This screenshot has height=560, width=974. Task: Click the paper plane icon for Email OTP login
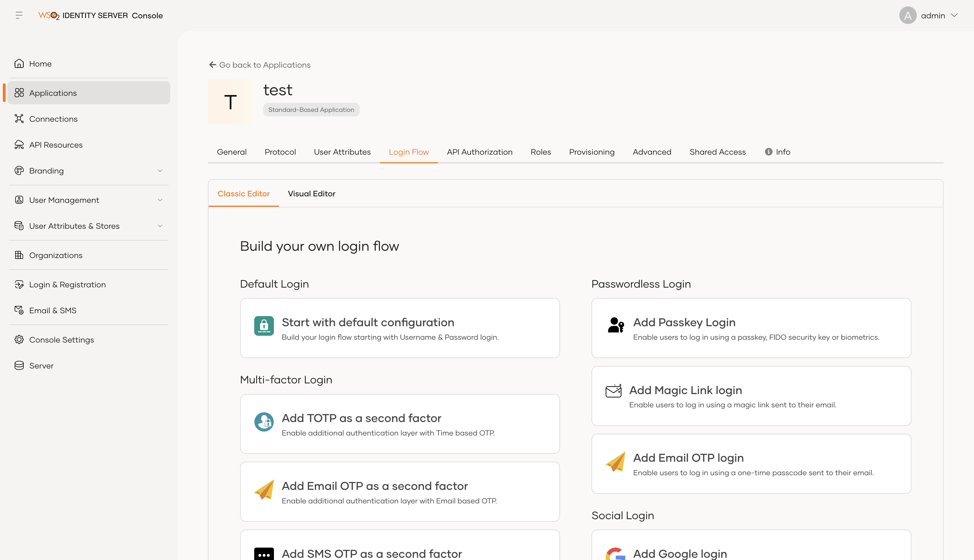click(616, 461)
